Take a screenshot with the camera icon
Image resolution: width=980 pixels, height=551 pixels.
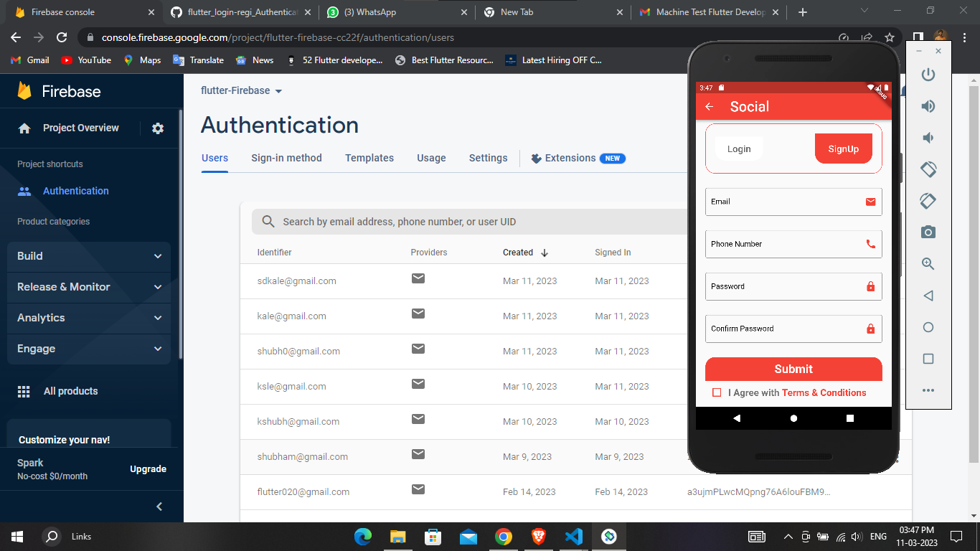click(x=928, y=232)
